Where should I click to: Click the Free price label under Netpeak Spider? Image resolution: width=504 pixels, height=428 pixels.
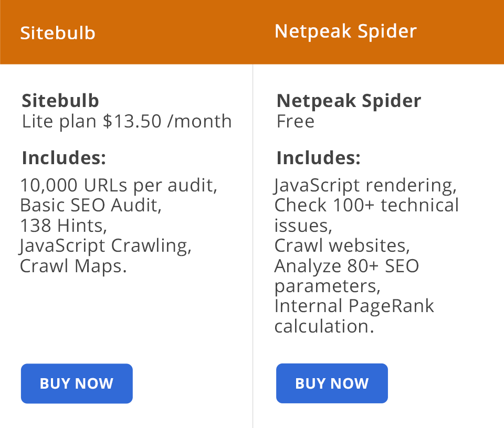point(296,121)
